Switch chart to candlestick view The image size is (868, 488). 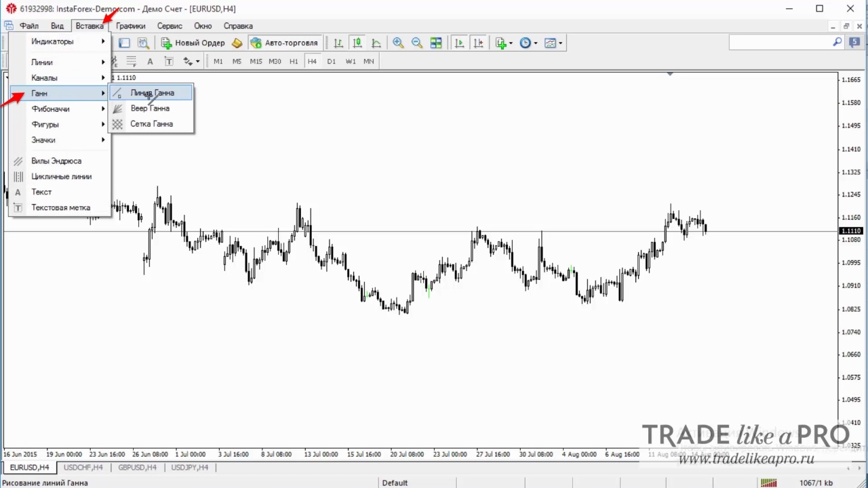357,43
